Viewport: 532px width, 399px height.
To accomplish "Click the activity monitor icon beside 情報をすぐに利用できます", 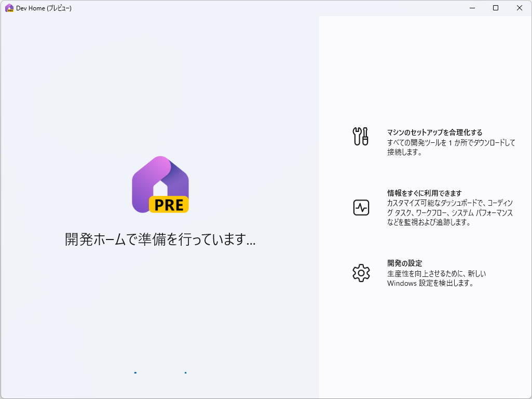I will (x=361, y=207).
